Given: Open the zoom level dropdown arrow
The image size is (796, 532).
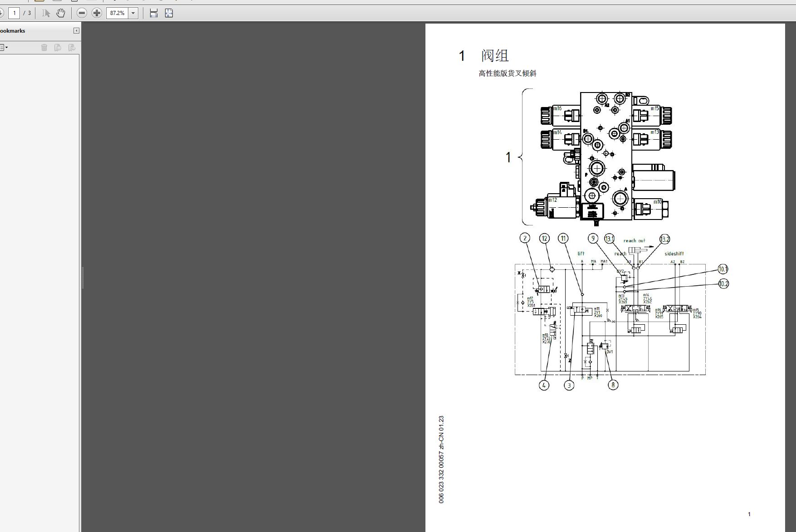Looking at the screenshot, I should (133, 13).
